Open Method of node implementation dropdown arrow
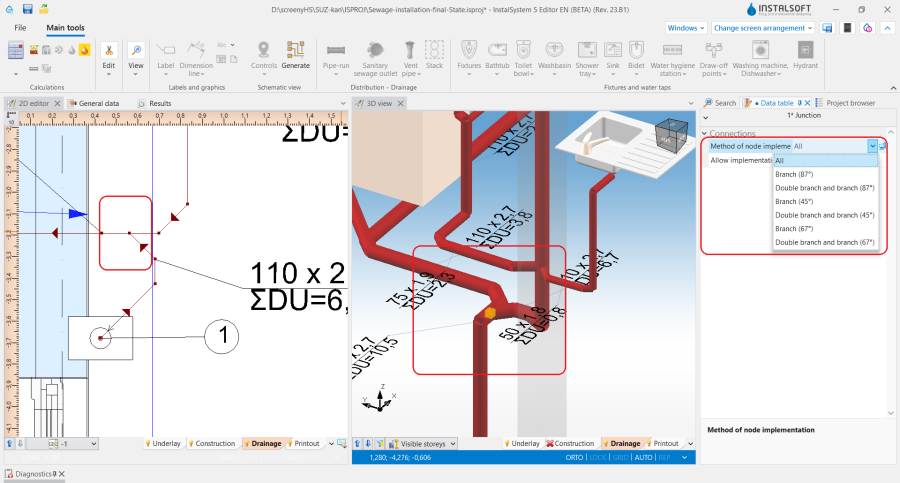 click(x=872, y=146)
